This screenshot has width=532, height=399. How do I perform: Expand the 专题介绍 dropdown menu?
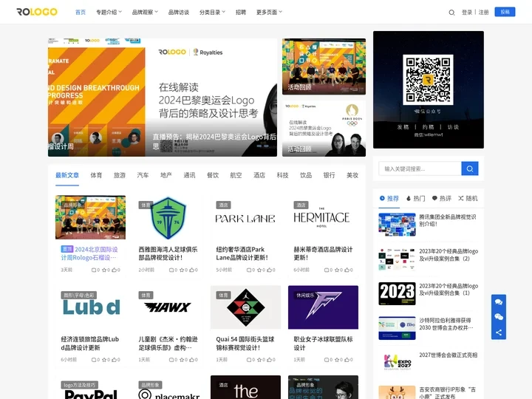coord(109,13)
